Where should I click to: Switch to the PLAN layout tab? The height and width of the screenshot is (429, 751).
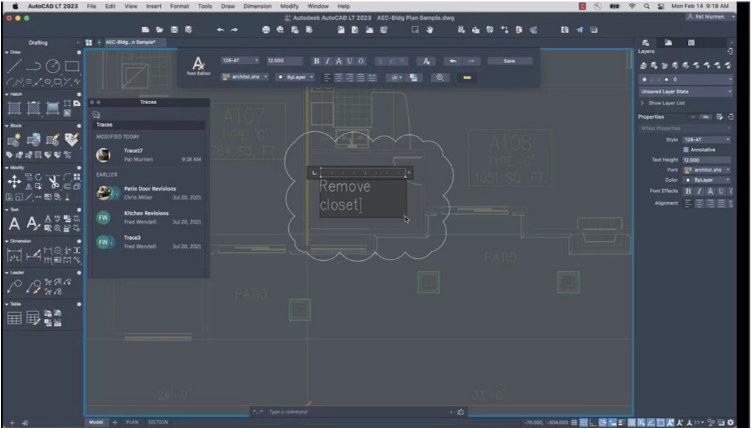tap(131, 422)
